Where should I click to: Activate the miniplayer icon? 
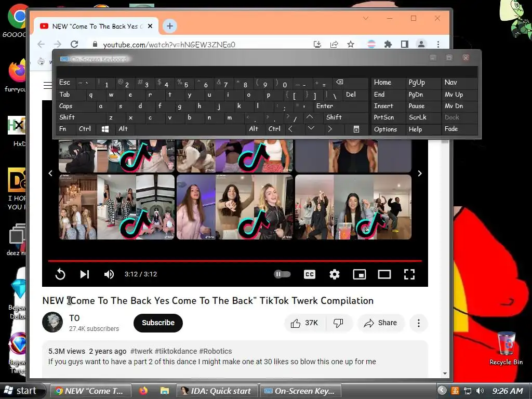(x=360, y=274)
